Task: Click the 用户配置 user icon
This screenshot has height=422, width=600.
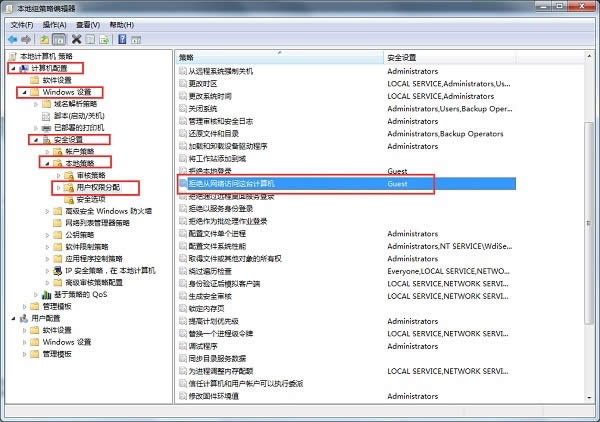Action: pos(24,318)
